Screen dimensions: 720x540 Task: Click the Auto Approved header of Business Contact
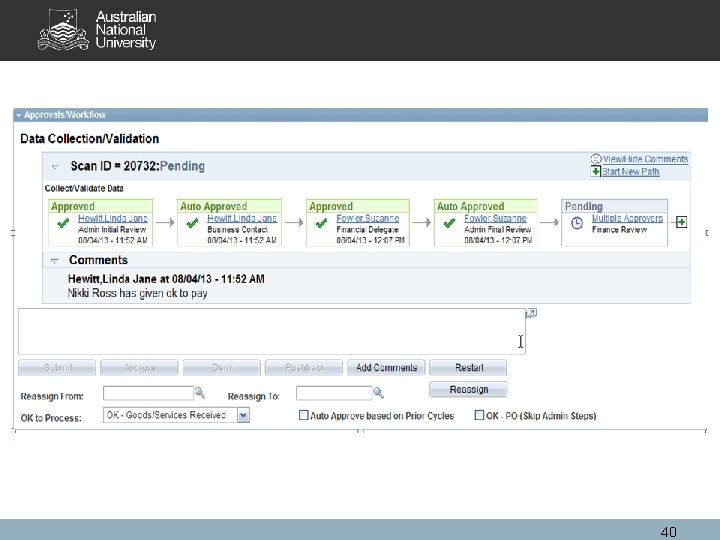(x=229, y=206)
